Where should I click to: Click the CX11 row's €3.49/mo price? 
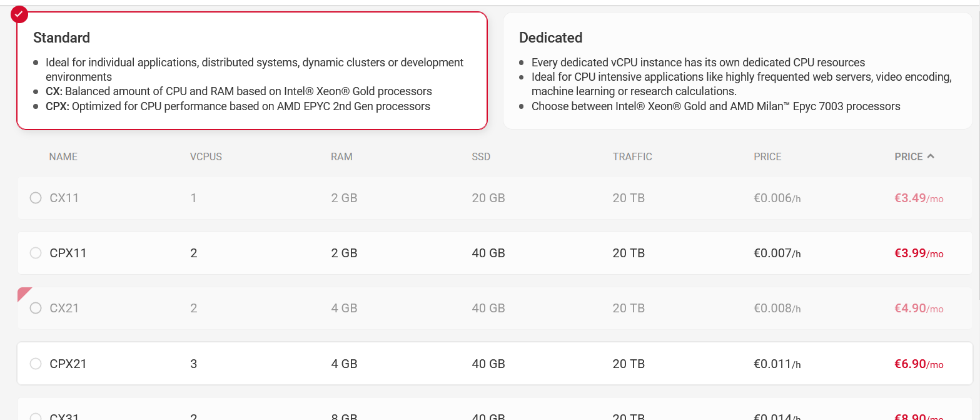pyautogui.click(x=918, y=198)
